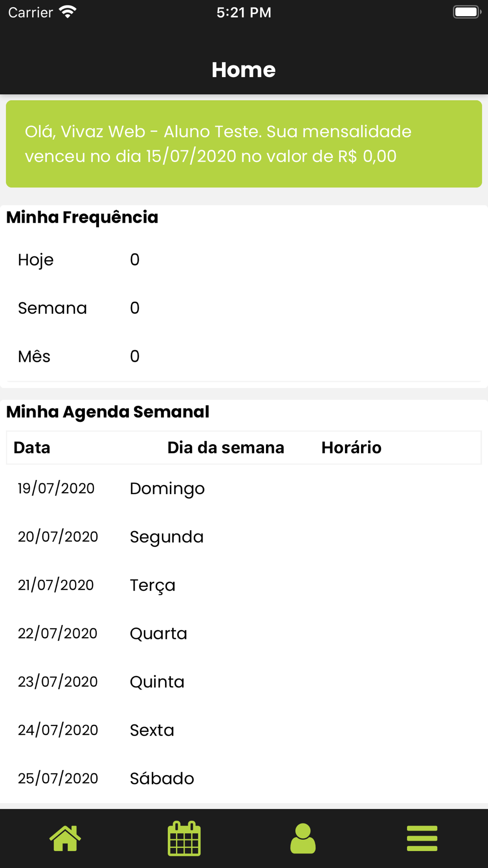Select the Domingo 19/07/2020 row
Viewport: 488px width, 868px height.
tap(244, 489)
